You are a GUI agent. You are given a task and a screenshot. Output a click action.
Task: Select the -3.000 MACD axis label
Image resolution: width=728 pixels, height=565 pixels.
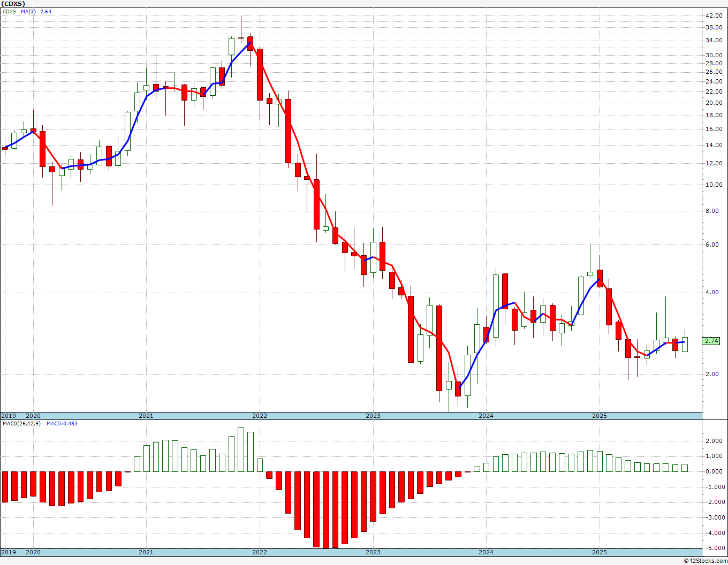715,518
